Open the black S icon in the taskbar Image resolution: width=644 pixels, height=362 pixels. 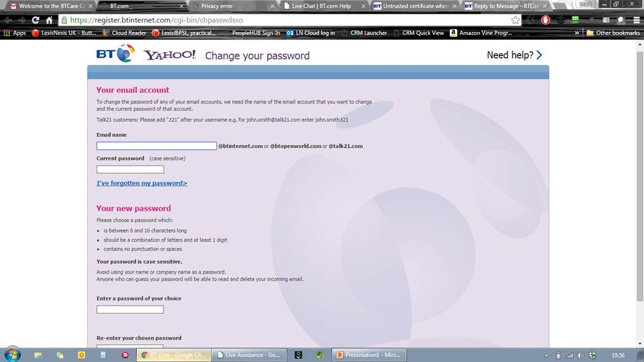(x=298, y=355)
